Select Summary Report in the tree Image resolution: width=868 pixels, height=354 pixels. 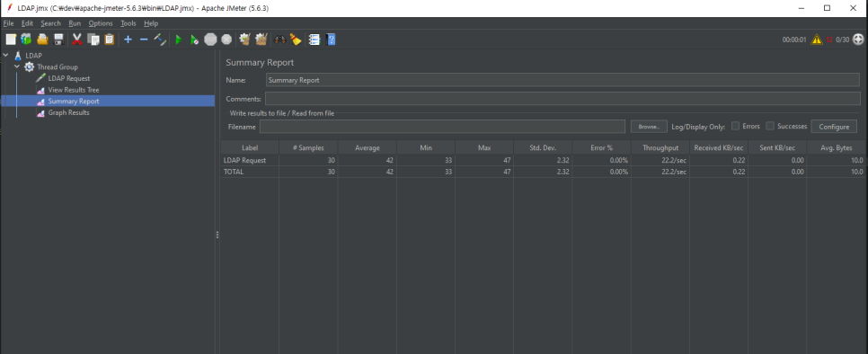tap(74, 102)
